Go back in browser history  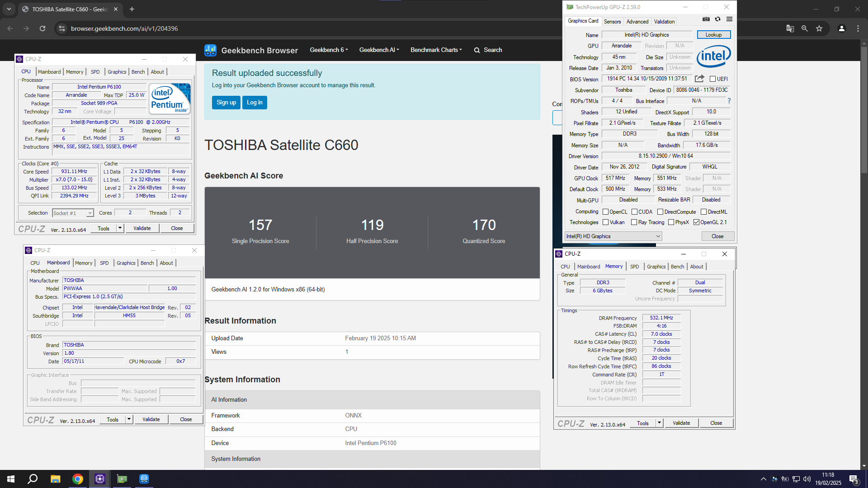click(10, 28)
